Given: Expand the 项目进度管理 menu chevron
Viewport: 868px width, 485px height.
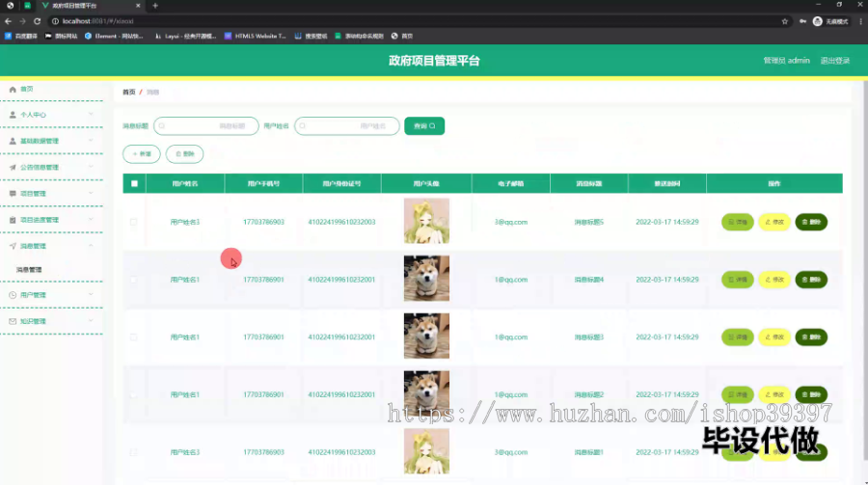Looking at the screenshot, I should click(91, 220).
